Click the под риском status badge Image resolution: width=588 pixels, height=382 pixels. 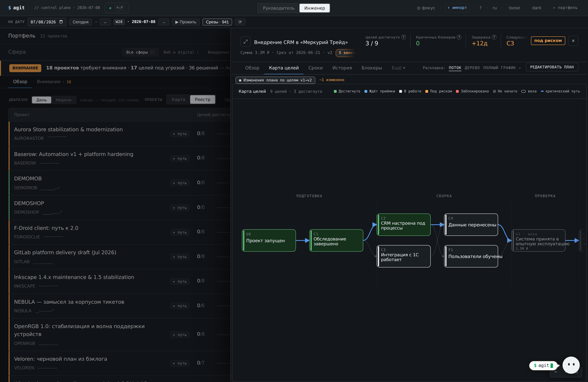(x=548, y=41)
